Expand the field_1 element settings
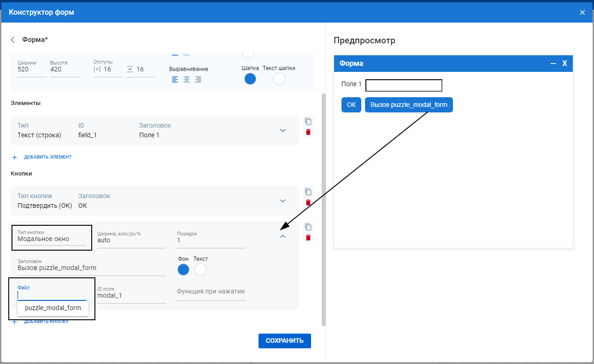Image resolution: width=594 pixels, height=364 pixels. (x=283, y=130)
